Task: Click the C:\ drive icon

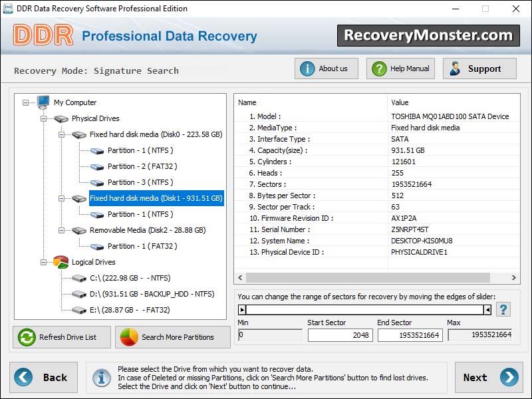Action: [x=79, y=278]
